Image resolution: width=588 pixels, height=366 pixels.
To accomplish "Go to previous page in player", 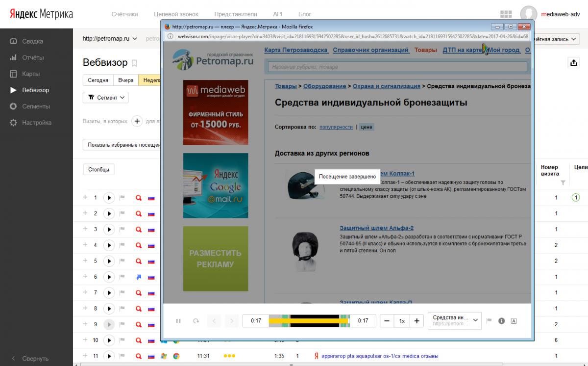I will 214,321.
